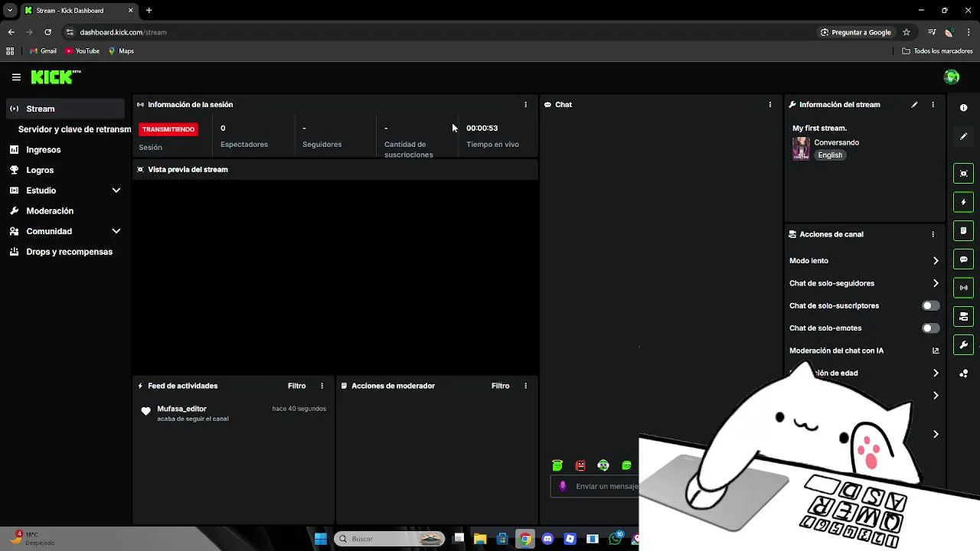Image resolution: width=980 pixels, height=551 pixels.
Task: Toggle the chat bubble widget icon
Action: pos(964,259)
